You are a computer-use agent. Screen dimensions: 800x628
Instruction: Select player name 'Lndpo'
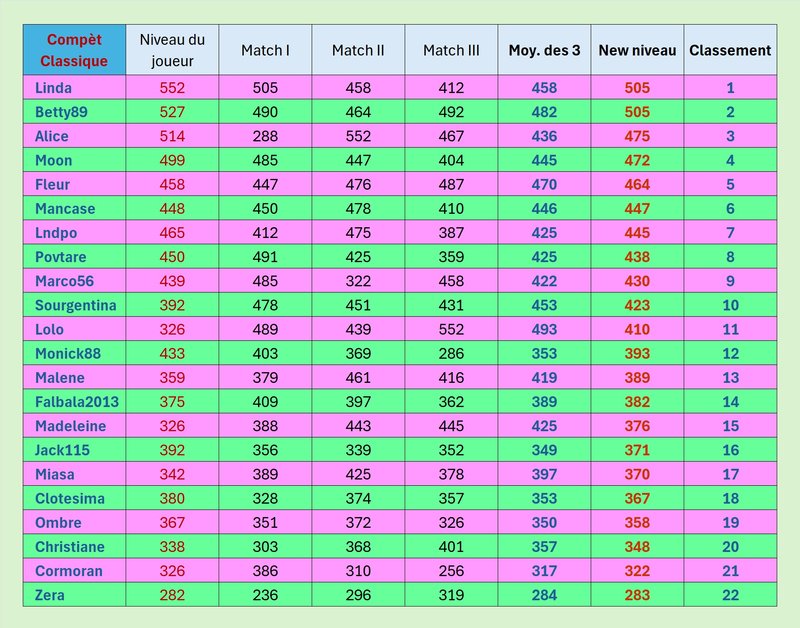56,233
